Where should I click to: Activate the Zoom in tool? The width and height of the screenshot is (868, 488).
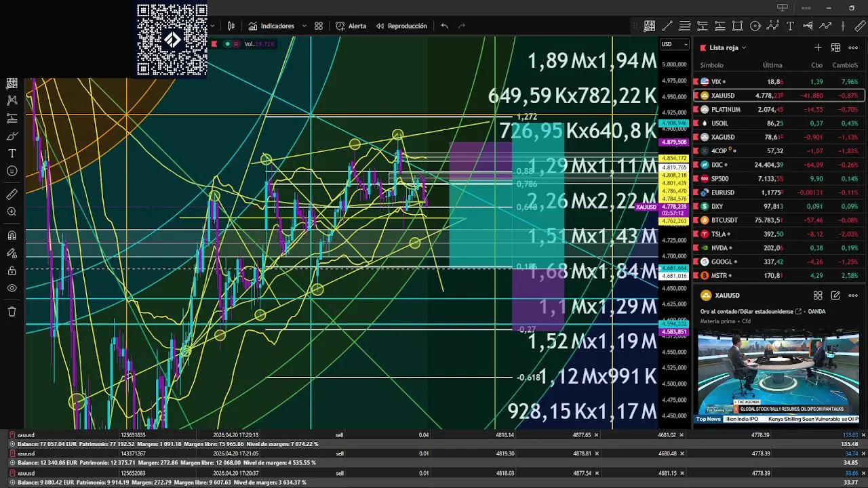pos(12,212)
